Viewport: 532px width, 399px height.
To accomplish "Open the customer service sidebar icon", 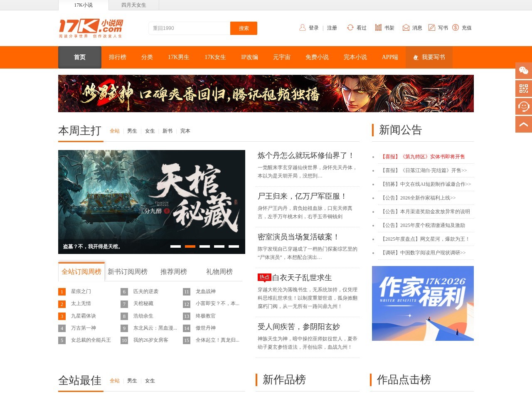I will [x=524, y=106].
